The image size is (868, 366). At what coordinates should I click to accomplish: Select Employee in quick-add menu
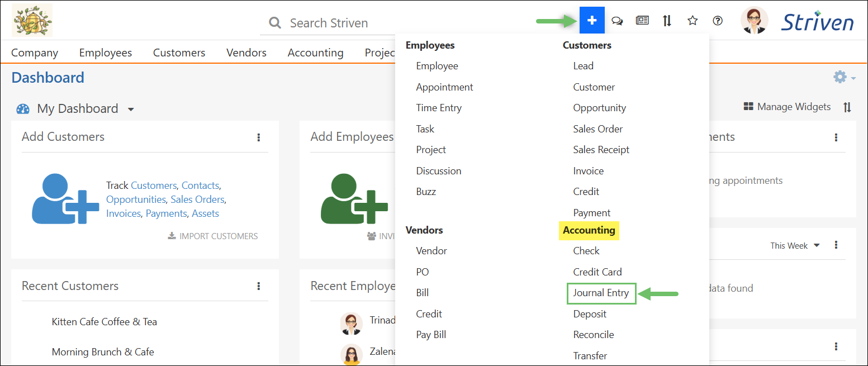point(437,66)
